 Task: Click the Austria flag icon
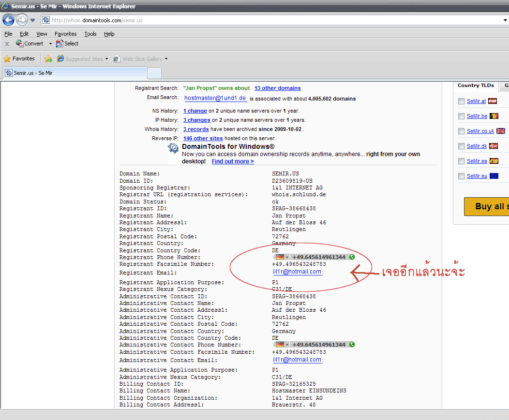(x=493, y=101)
